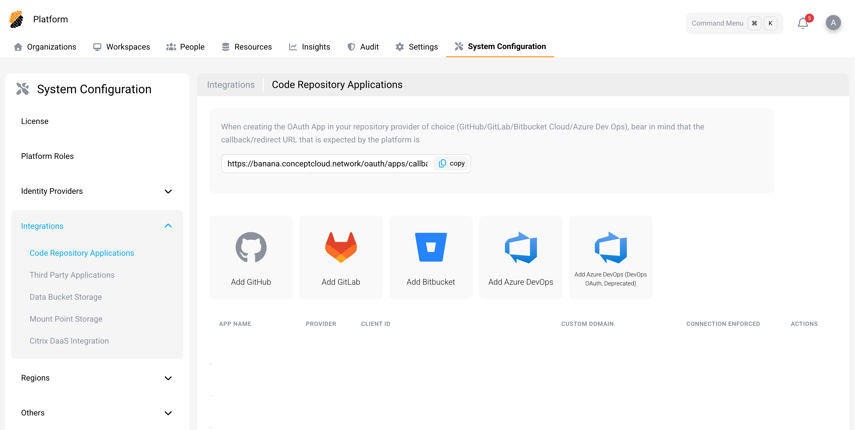Click the ACTIONS column header
The image size is (855, 430).
pyautogui.click(x=804, y=324)
